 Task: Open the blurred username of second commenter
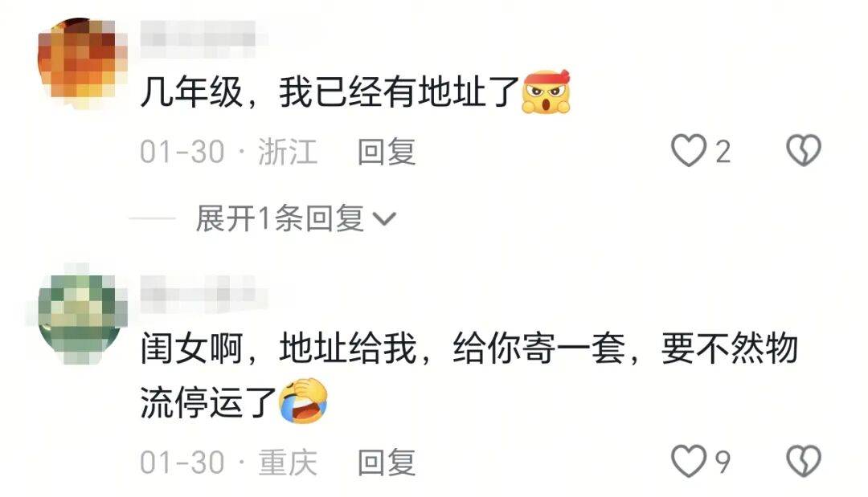tap(200, 292)
